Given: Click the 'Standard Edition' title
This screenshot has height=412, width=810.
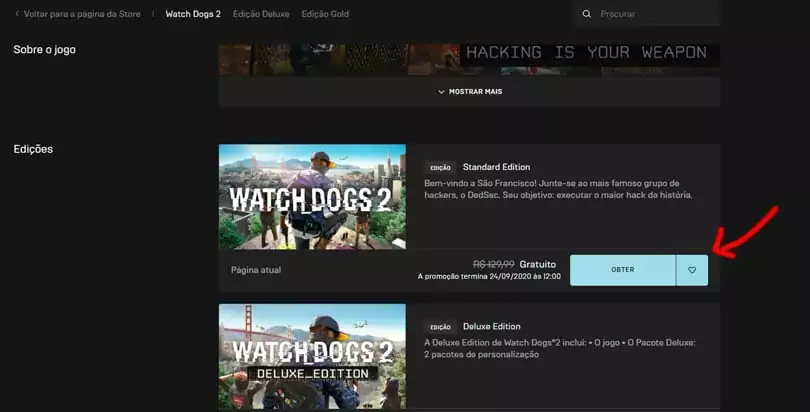Looking at the screenshot, I should point(496,167).
